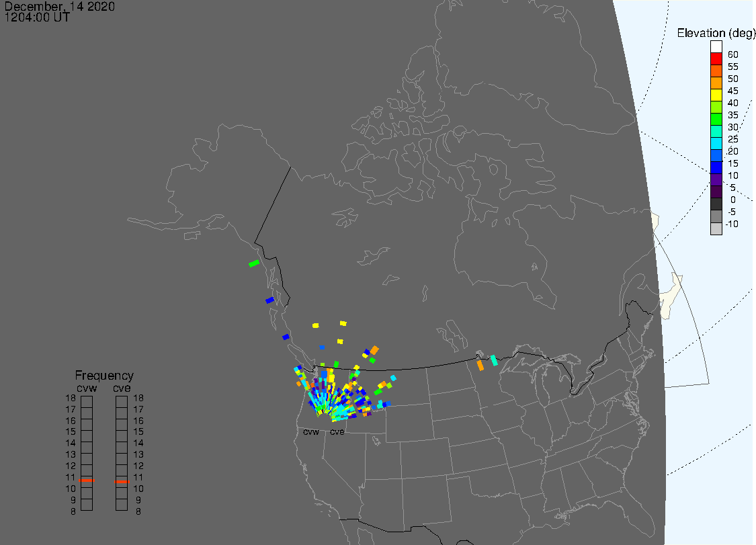Click the orange data marker near Minnesota border
Screen dimensions: 756x545
point(480,365)
